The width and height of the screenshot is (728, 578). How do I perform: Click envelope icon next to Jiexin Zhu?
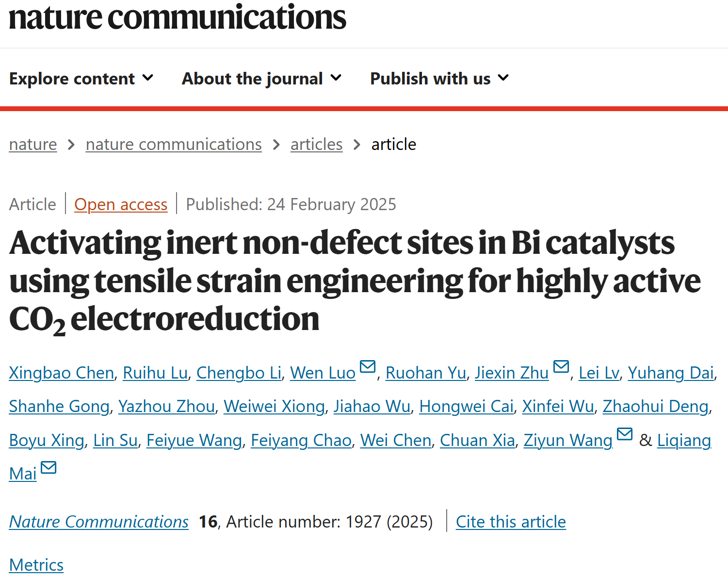(x=561, y=366)
